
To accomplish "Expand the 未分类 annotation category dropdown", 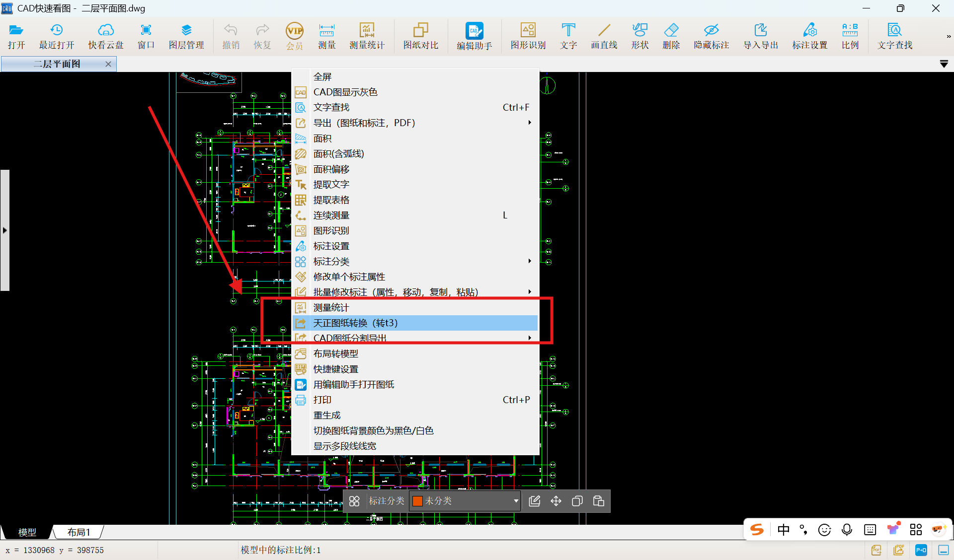I will 516,501.
